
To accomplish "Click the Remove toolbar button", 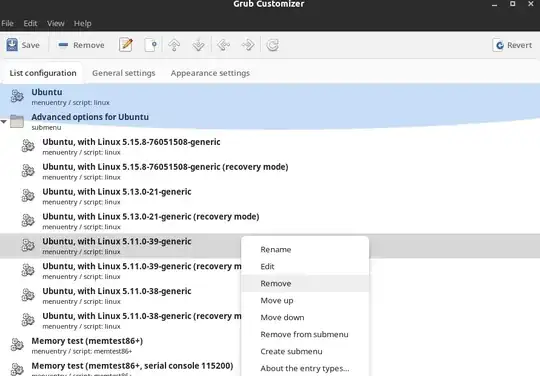I will pos(81,45).
